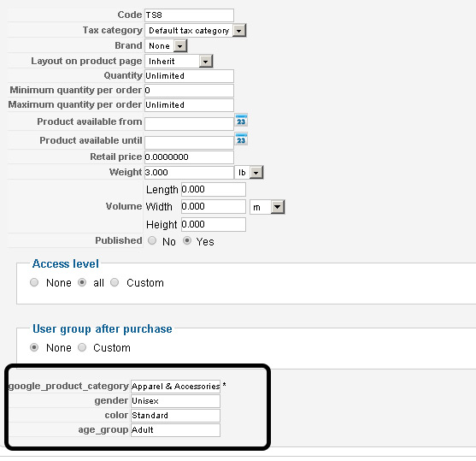Edit the color field showing Standard
This screenshot has height=461, width=476.
(175, 416)
